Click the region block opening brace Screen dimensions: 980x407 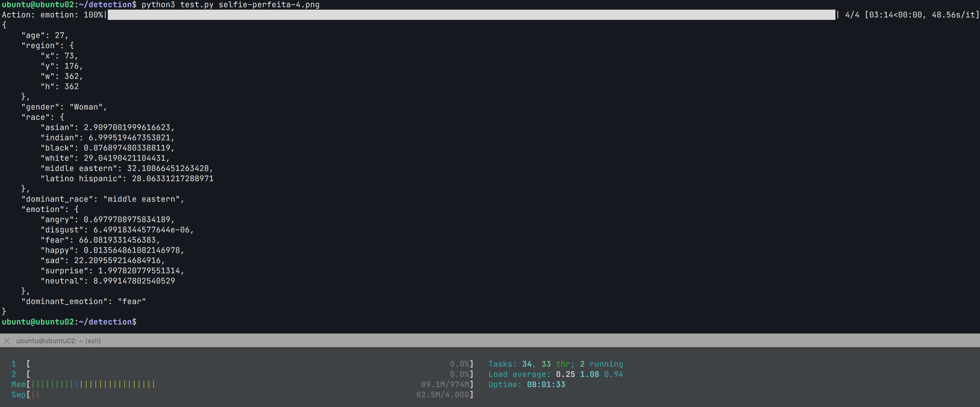(71, 45)
